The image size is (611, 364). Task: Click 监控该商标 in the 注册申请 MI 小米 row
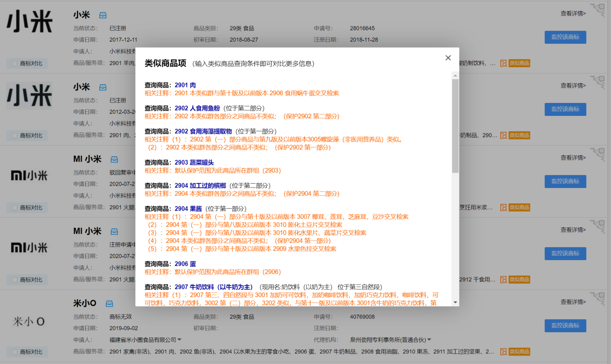coord(565,253)
